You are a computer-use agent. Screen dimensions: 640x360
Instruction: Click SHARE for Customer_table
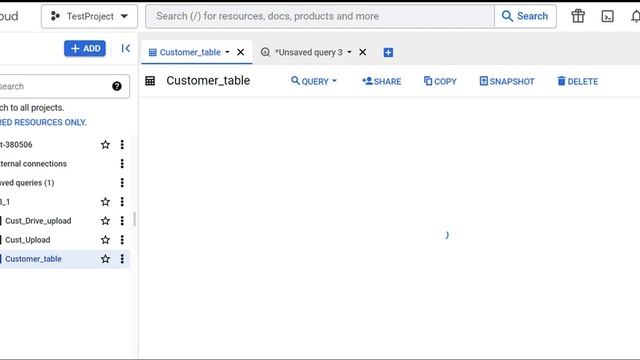(382, 81)
